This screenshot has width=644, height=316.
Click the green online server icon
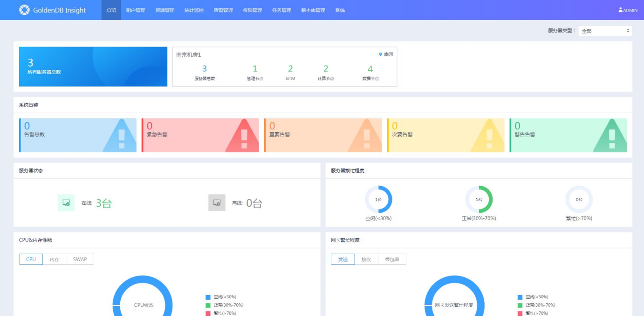pos(66,203)
